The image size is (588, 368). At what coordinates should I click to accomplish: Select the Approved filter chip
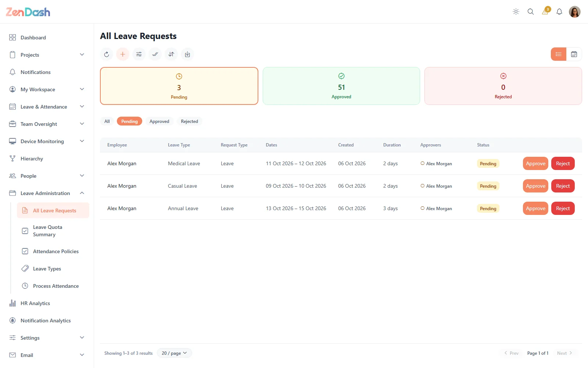159,121
